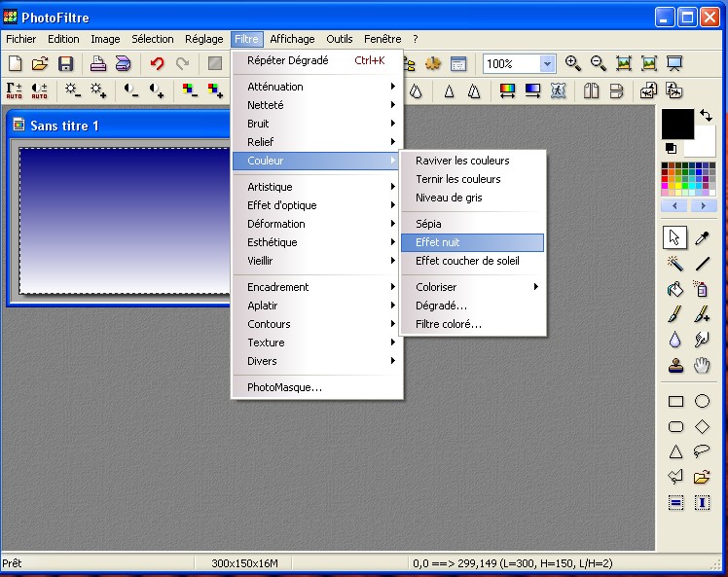
Task: Expand the Encadrement submenu
Action: 317,287
